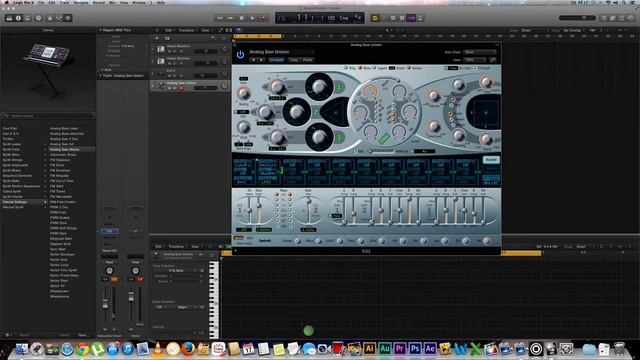Toggle the ES2 plugin power button

[240, 54]
